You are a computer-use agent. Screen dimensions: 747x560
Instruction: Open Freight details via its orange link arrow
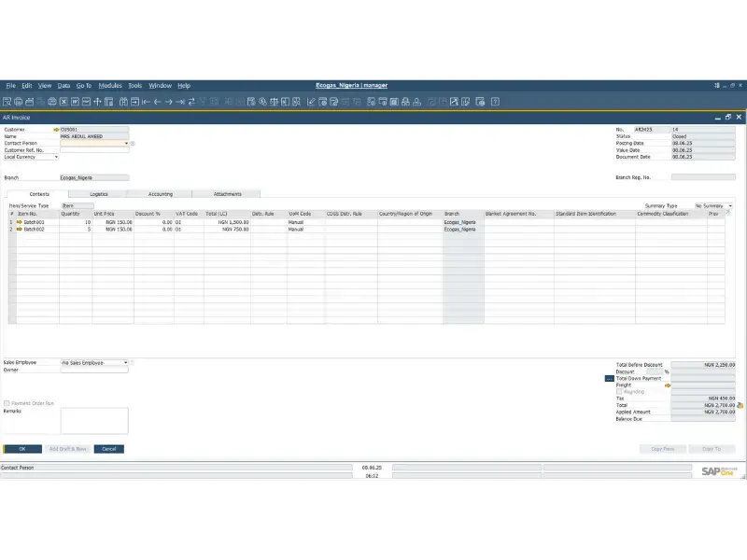coord(669,385)
